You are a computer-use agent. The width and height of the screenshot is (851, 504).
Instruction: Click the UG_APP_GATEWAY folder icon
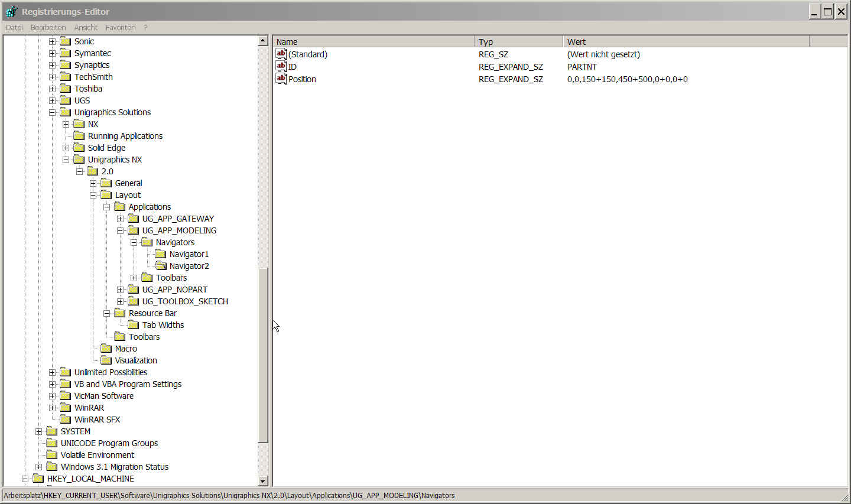[134, 219]
